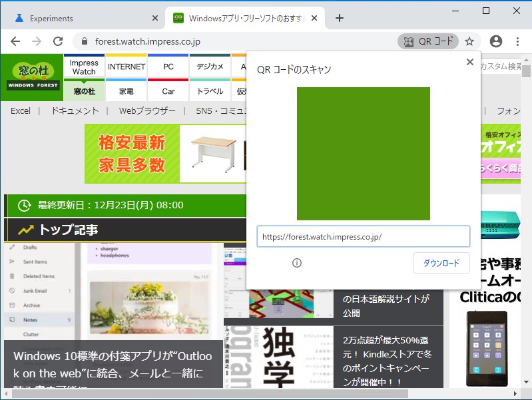This screenshot has height=400, width=532.
Task: Click the info icon in QR dialog
Action: (x=297, y=263)
